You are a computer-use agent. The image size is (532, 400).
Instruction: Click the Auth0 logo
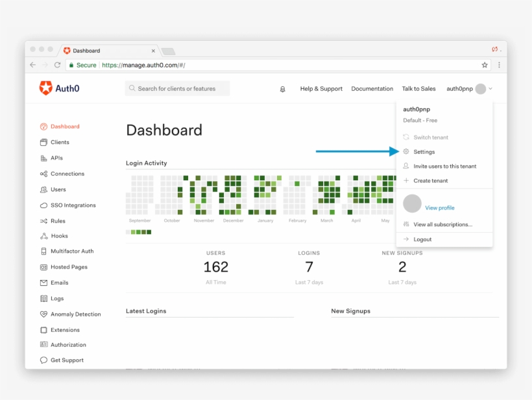coord(60,88)
